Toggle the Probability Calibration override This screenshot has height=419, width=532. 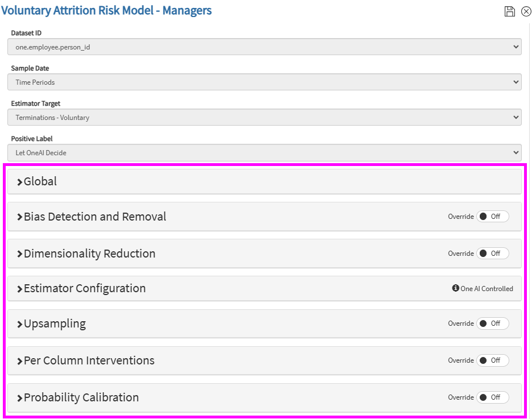(492, 397)
